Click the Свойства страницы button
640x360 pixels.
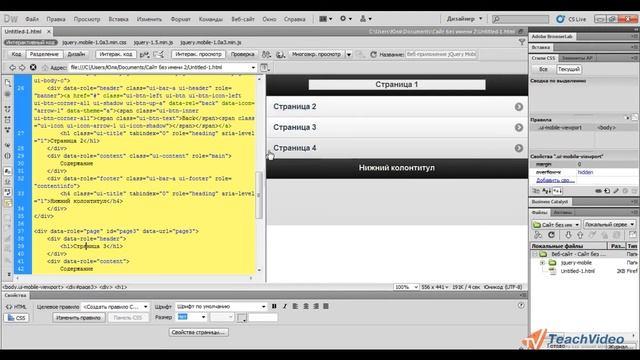198,332
